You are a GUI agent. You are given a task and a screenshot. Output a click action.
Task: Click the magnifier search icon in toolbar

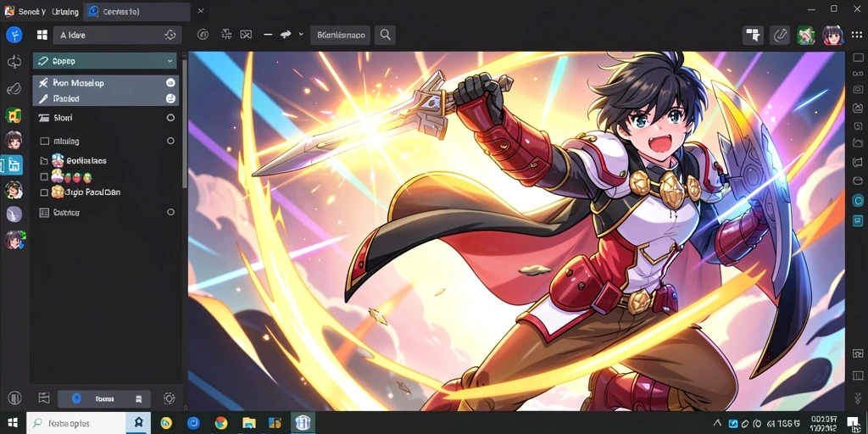coord(386,35)
